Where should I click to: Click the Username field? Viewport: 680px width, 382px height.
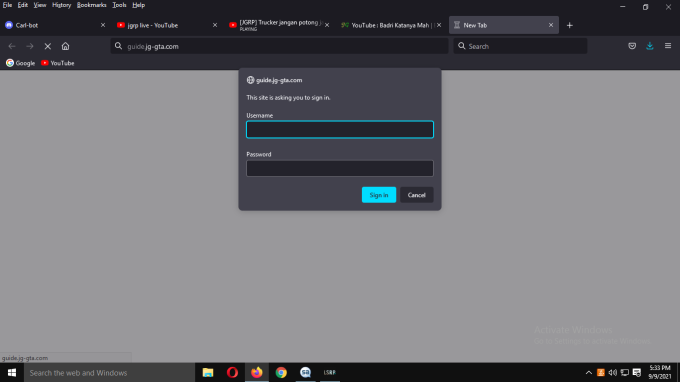[x=340, y=129]
